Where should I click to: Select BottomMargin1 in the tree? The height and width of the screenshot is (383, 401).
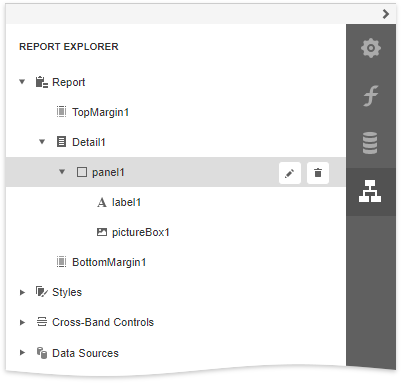pyautogui.click(x=109, y=262)
